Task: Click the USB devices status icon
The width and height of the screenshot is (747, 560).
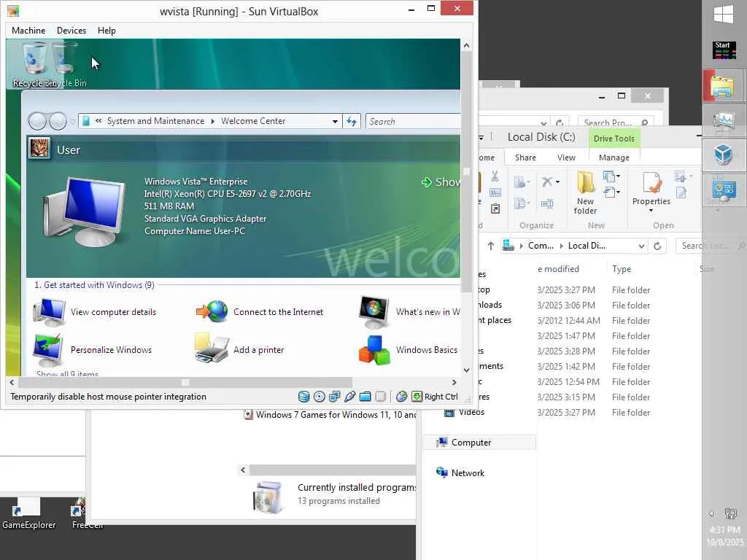Action: (x=349, y=396)
